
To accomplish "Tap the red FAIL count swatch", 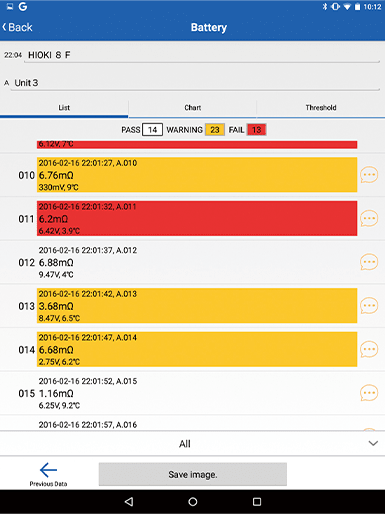I will pyautogui.click(x=256, y=130).
